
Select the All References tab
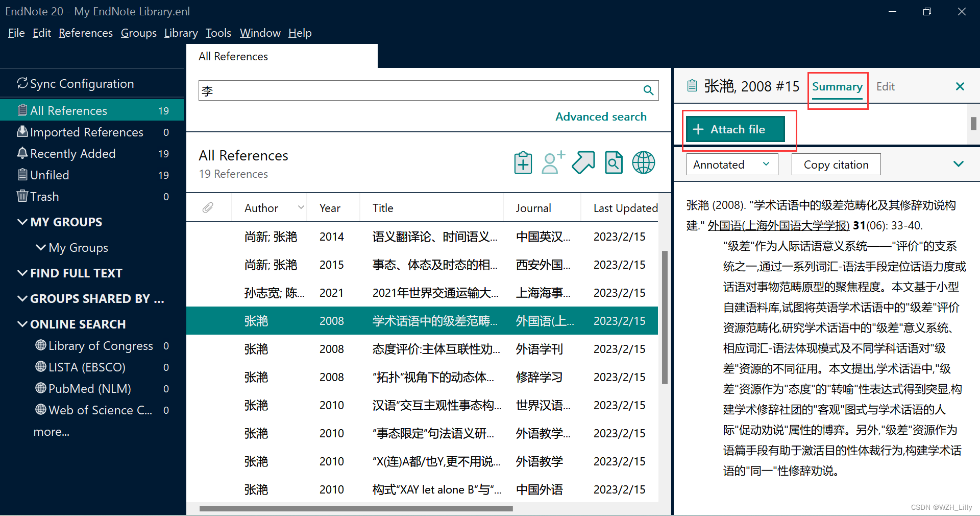tap(282, 56)
